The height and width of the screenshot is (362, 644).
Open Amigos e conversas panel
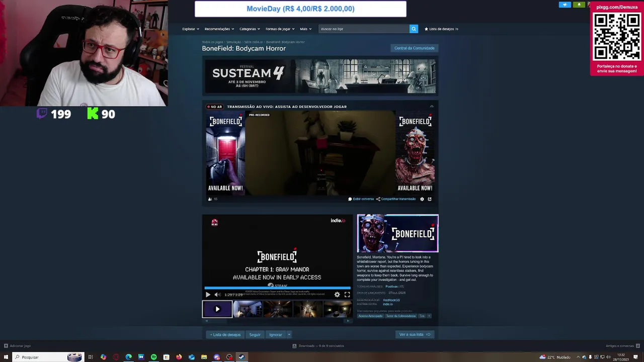(623, 346)
